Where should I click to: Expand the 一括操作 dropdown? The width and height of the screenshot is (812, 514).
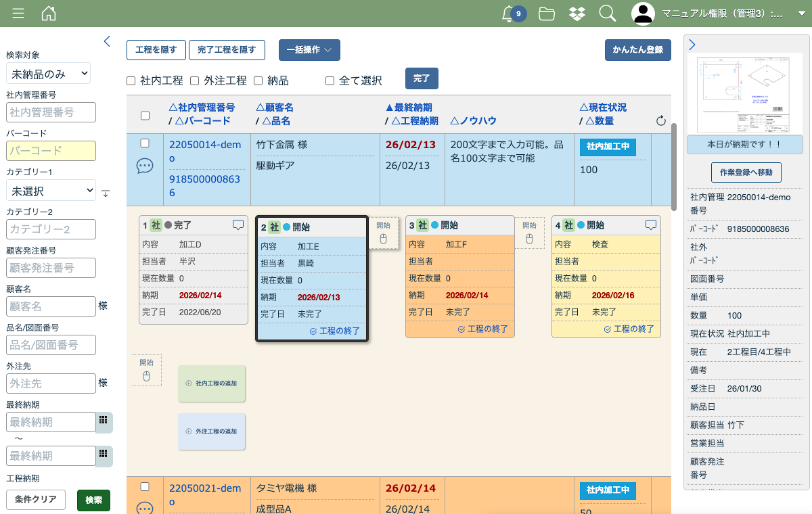(x=309, y=50)
